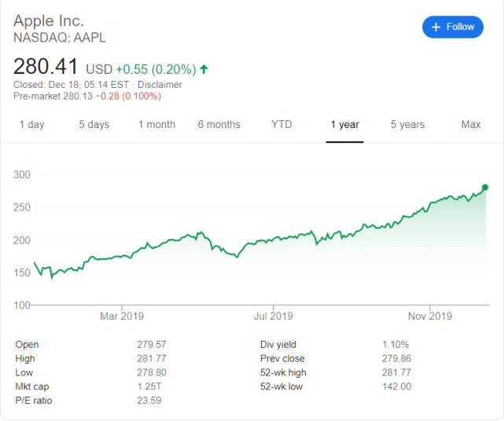
Task: Click the 52-wk high value
Action: pos(396,372)
